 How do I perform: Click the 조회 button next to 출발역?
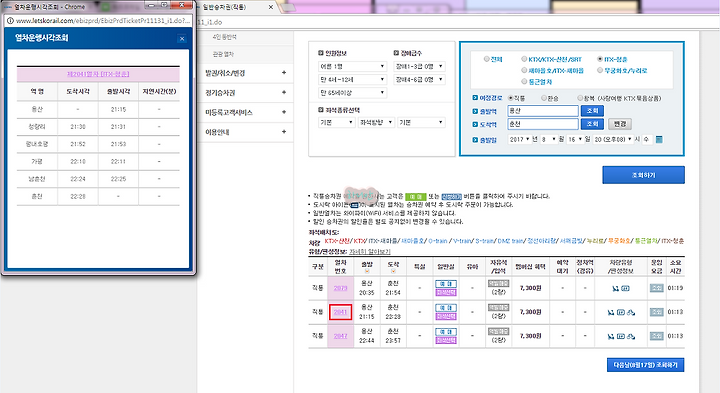click(x=592, y=111)
